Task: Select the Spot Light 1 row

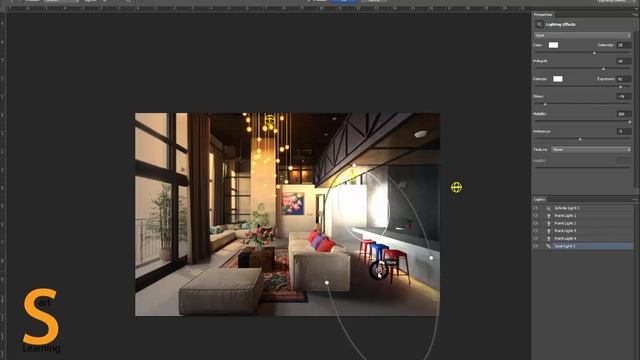Action: point(583,246)
